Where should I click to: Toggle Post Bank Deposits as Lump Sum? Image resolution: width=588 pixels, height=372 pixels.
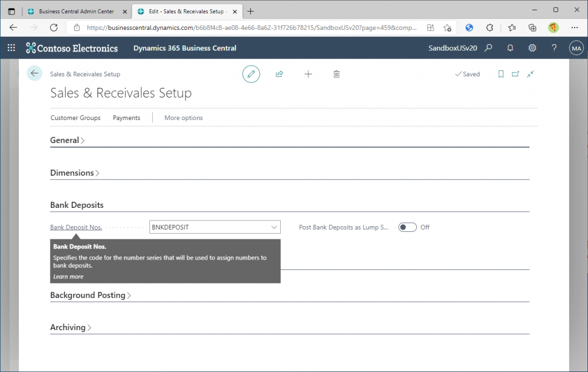pos(407,227)
